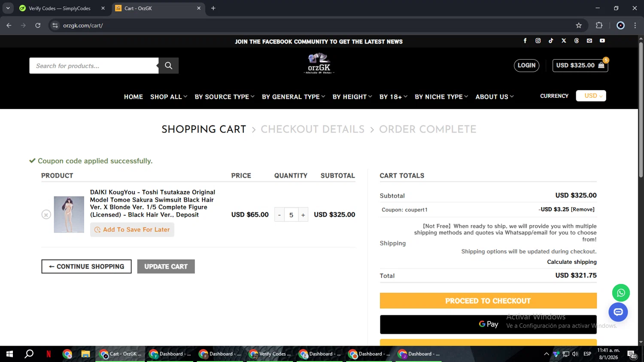Decrease quantity with minus button
Viewport: 644px width, 362px height.
[x=279, y=215]
